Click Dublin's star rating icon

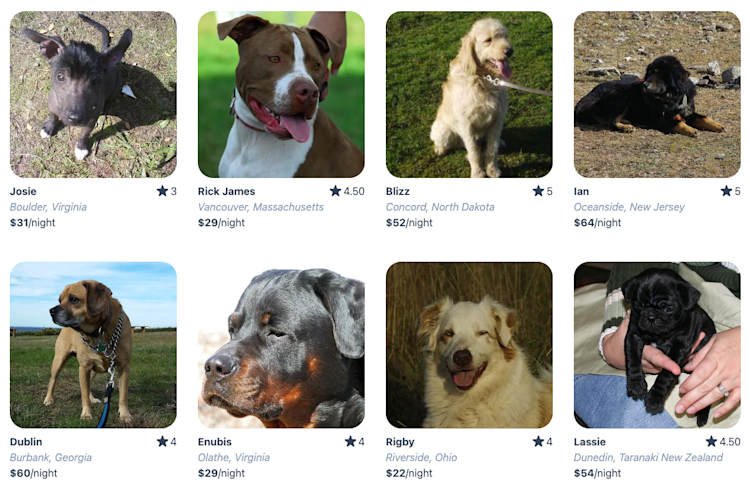click(162, 441)
